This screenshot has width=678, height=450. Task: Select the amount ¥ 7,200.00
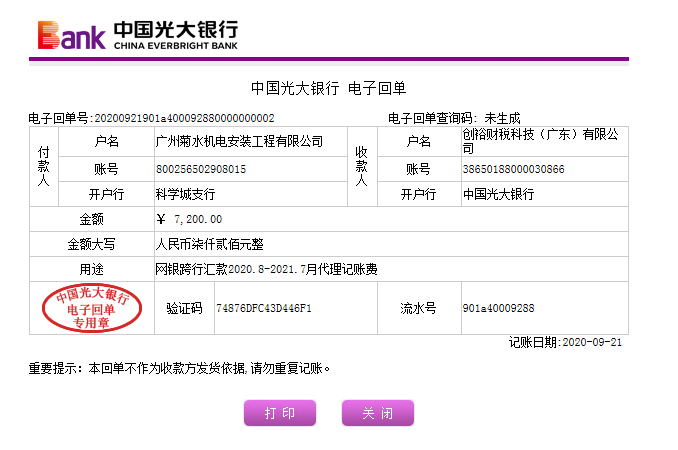pos(189,219)
